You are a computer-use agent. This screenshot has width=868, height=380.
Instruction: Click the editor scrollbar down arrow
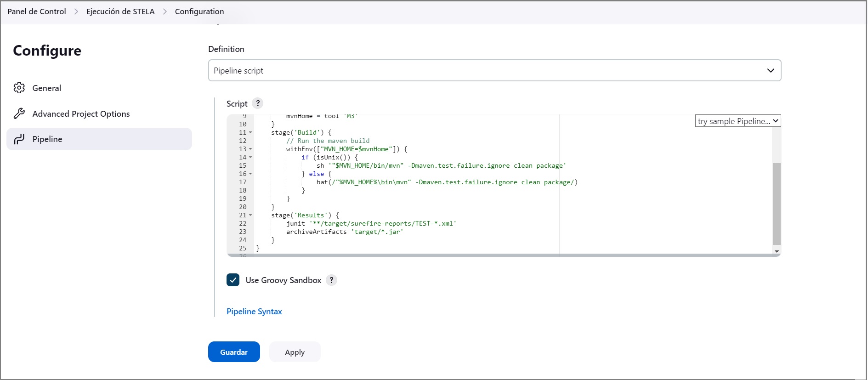pos(777,251)
